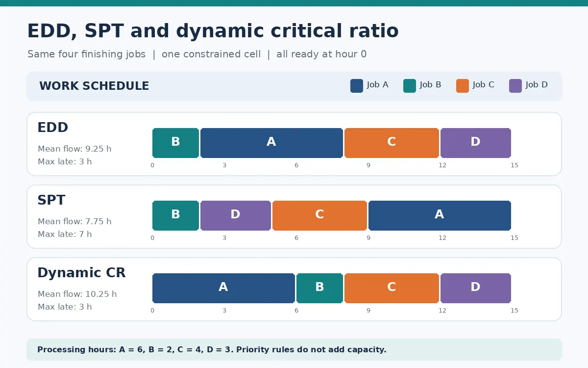
Task: Click the Job A blue legend swatch
Action: coord(357,86)
